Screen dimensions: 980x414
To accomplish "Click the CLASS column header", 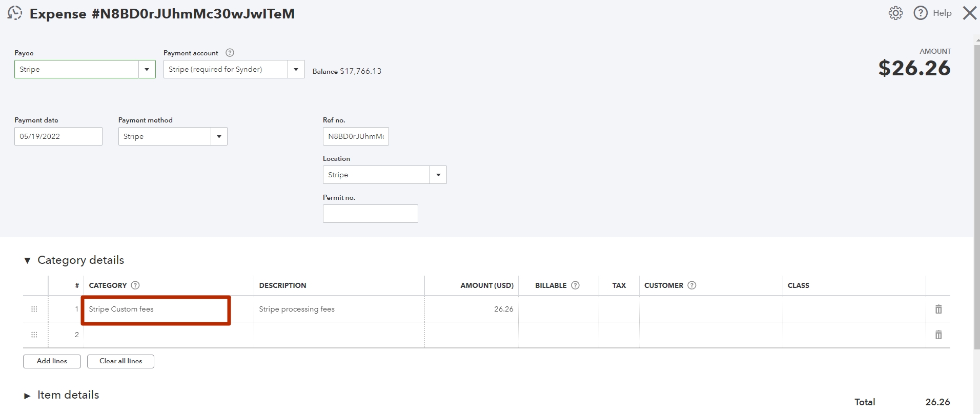I will click(x=799, y=285).
